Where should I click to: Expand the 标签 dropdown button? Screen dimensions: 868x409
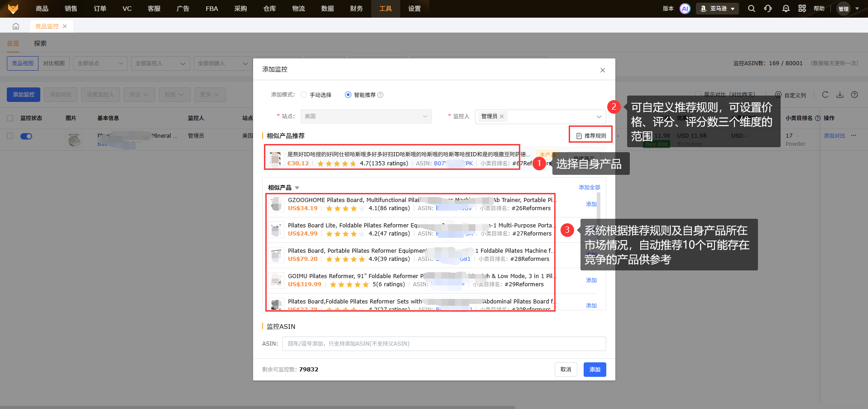pyautogui.click(x=174, y=95)
